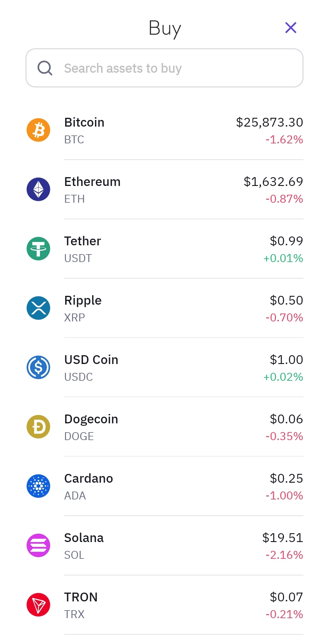
Task: Click Solana's -2.16% price change
Action: coord(284,555)
